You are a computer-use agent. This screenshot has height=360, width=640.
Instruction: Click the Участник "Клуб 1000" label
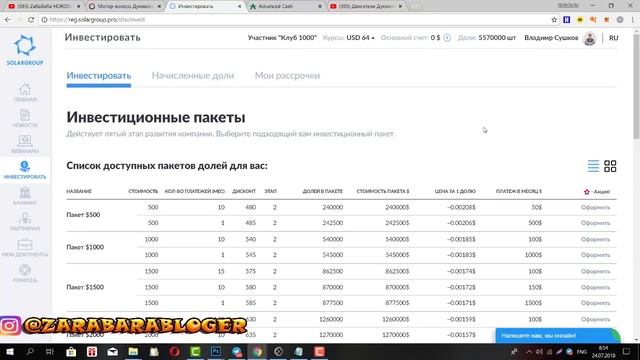(x=282, y=38)
